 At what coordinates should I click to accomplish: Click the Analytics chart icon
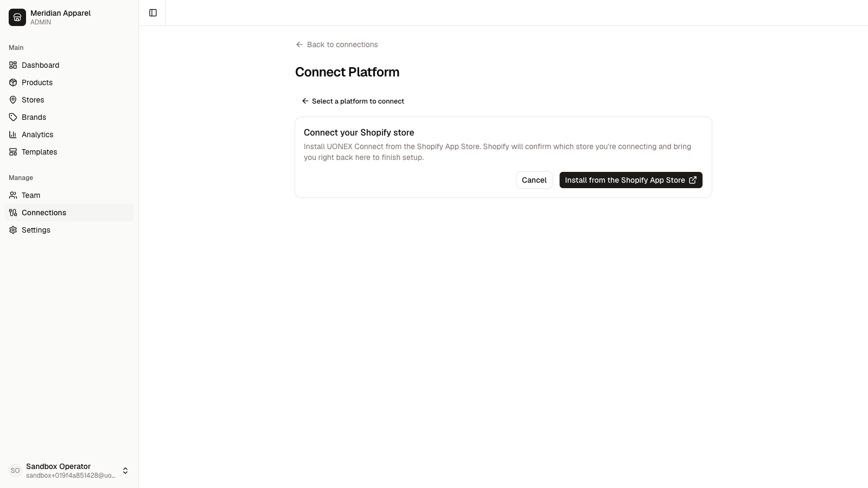click(13, 134)
